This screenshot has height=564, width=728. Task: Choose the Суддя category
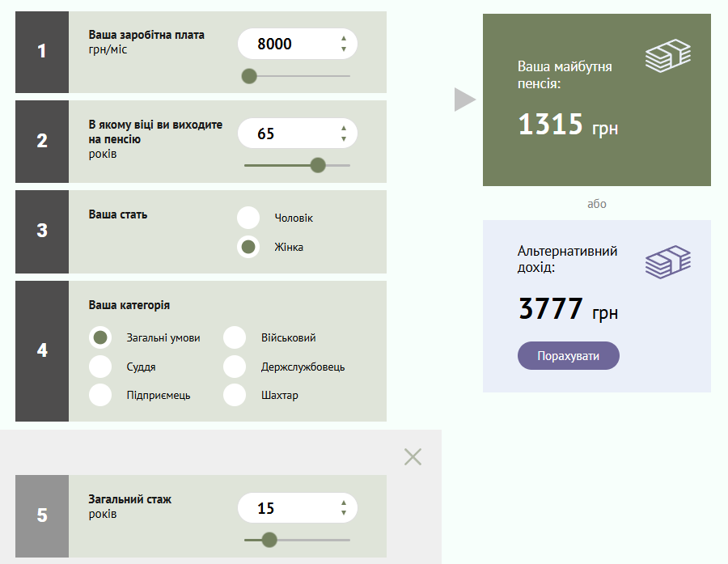(x=100, y=367)
